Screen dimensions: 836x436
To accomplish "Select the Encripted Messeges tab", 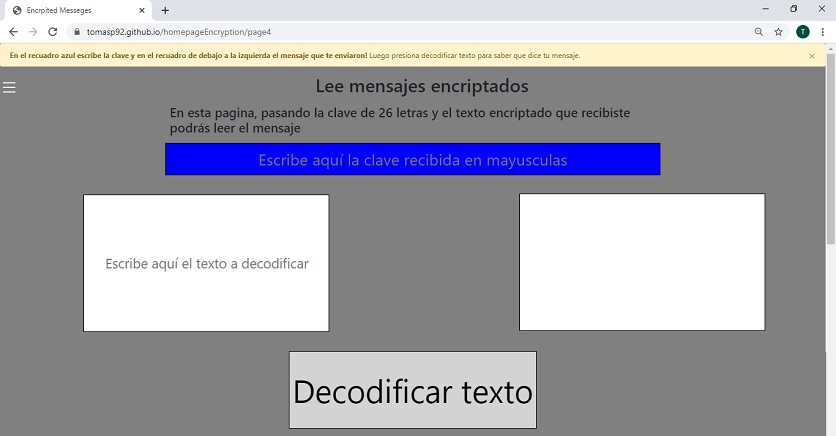I will point(70,10).
